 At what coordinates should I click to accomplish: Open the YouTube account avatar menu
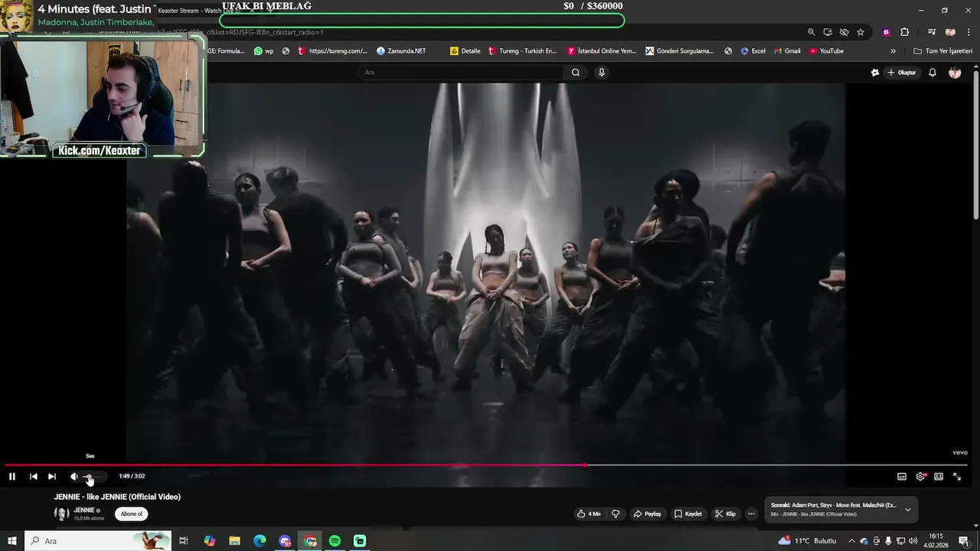pos(955,73)
